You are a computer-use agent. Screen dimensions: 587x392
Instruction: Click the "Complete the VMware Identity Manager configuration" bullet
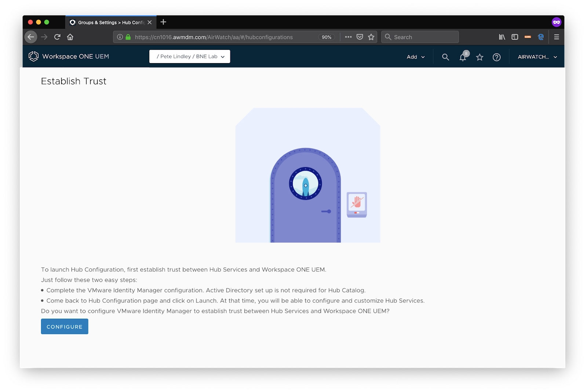click(206, 290)
